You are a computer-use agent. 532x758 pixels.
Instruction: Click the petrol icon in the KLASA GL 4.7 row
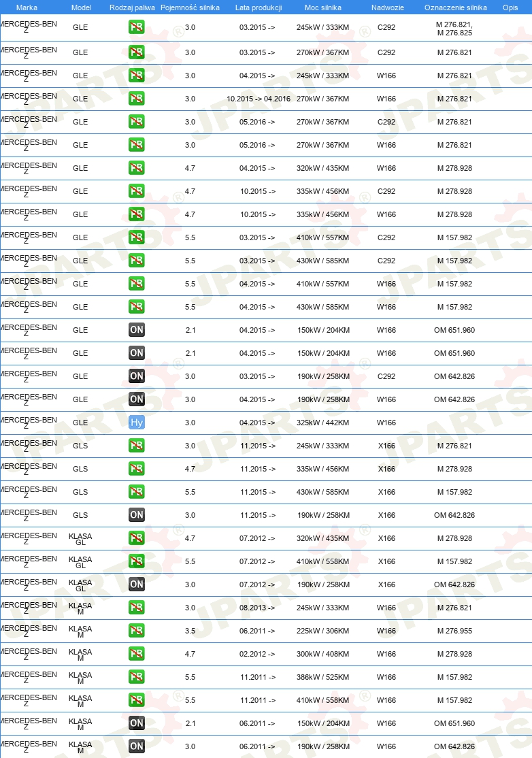tap(137, 538)
